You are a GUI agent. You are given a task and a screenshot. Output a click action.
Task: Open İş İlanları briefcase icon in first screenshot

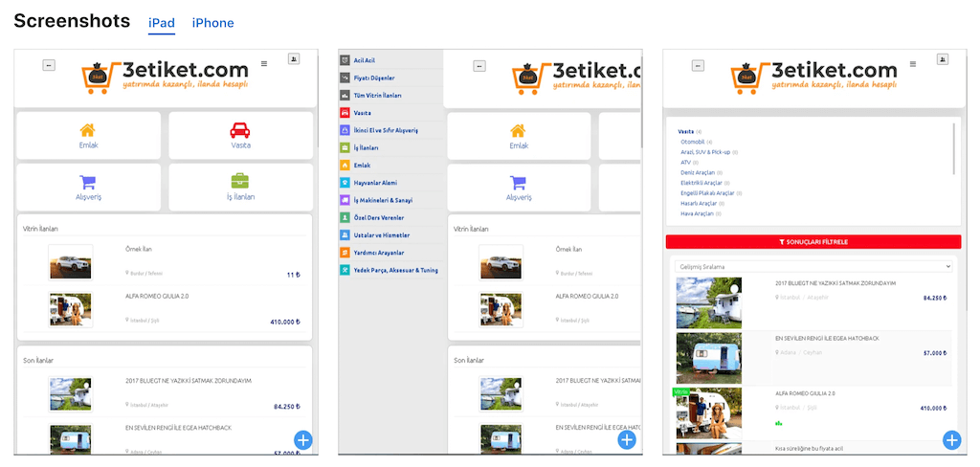click(x=240, y=181)
